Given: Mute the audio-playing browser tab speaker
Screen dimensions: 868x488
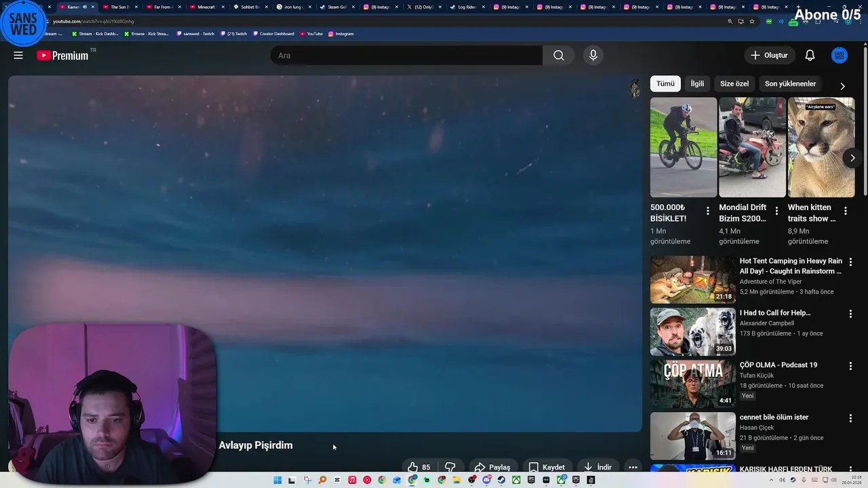Looking at the screenshot, I should 85,7.
